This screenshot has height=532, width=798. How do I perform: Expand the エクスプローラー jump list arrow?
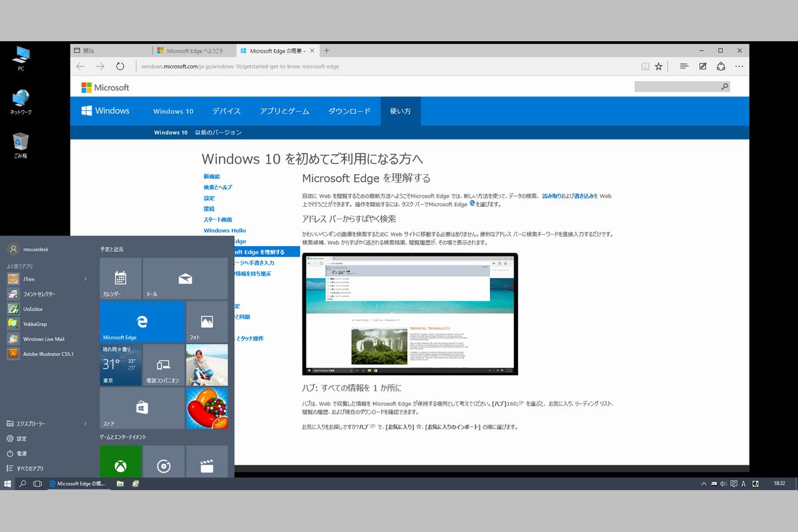click(x=85, y=424)
